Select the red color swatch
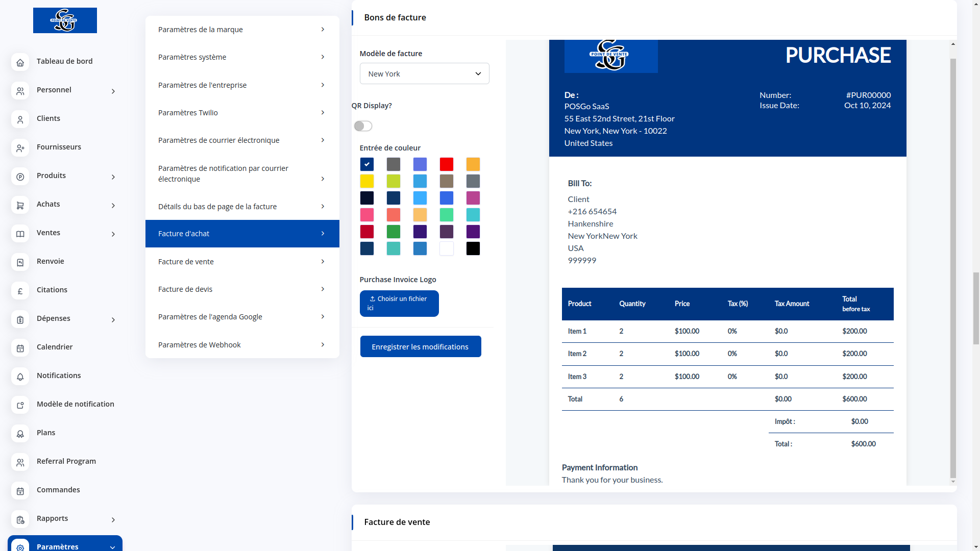This screenshot has width=980, height=551. 446,164
